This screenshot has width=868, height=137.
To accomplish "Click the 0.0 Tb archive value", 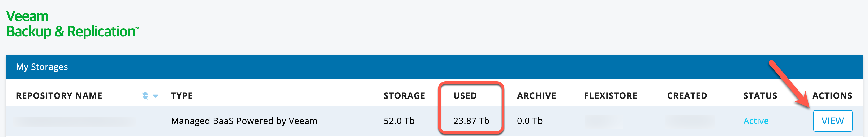I will [x=530, y=121].
